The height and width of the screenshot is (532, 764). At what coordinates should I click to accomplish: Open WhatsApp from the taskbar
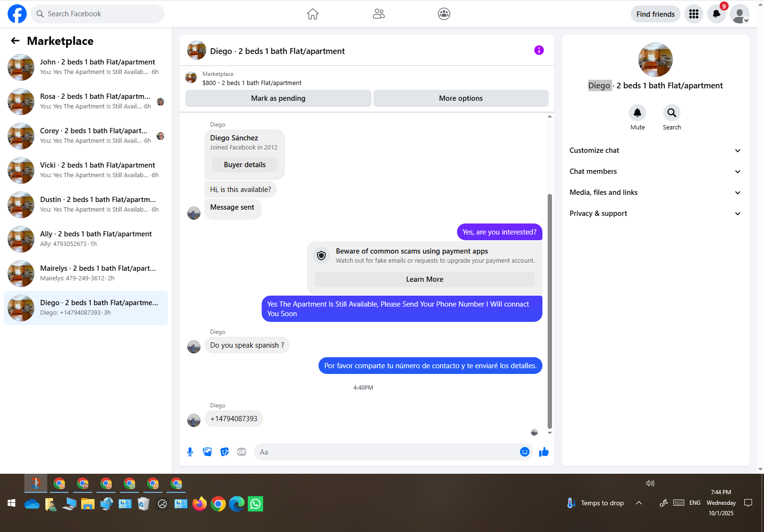tap(255, 504)
